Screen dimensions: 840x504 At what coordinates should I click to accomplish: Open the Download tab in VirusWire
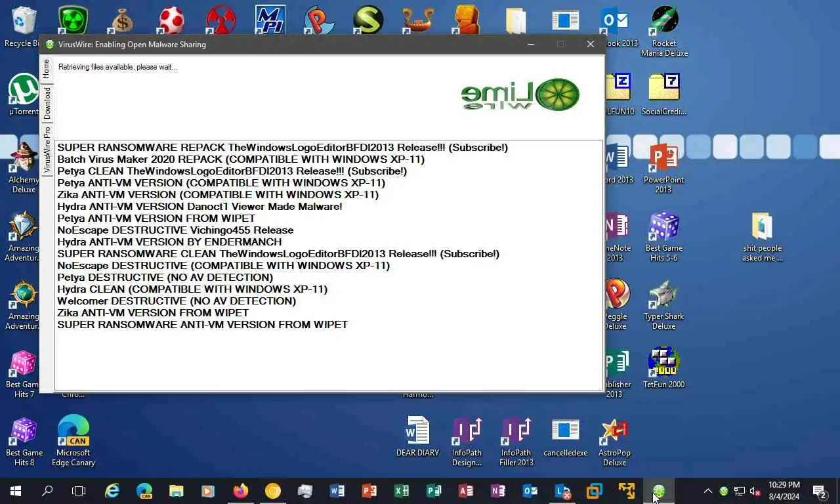[47, 103]
